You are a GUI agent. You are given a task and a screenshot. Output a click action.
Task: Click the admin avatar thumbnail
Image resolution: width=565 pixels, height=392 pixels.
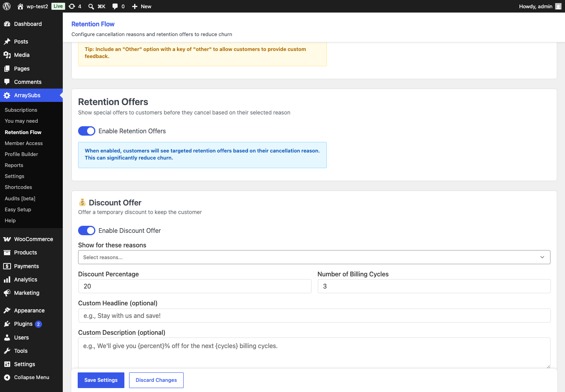(558, 6)
